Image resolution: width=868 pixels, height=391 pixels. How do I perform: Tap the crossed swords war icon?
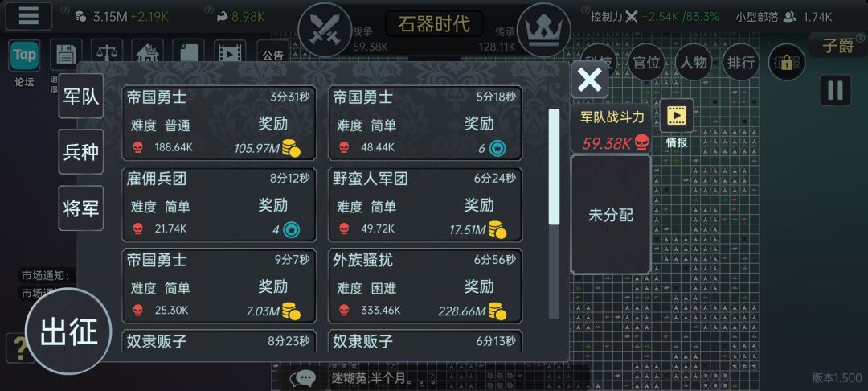coord(325,29)
